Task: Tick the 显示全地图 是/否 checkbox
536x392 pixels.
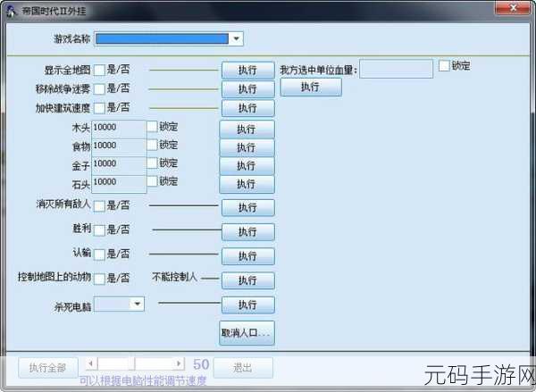Action: point(99,70)
